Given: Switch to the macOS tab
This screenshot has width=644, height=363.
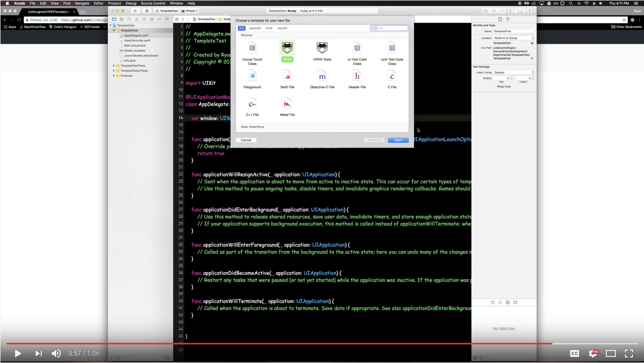Looking at the screenshot, I should pyautogui.click(x=282, y=28).
